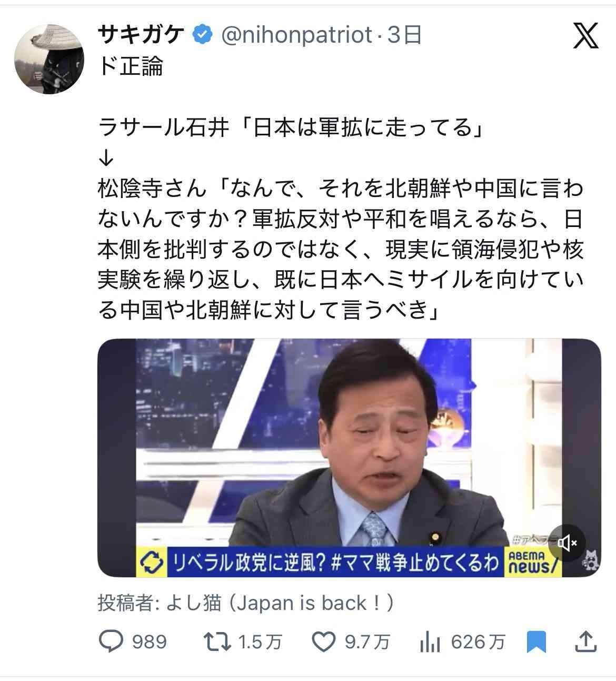Open the サキガケ display name

pyautogui.click(x=141, y=35)
